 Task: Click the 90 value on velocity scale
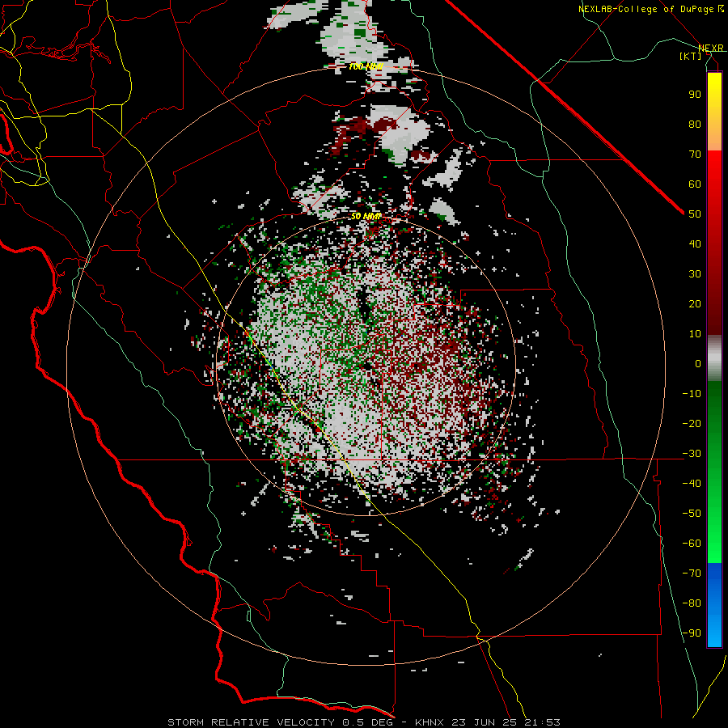pos(695,95)
